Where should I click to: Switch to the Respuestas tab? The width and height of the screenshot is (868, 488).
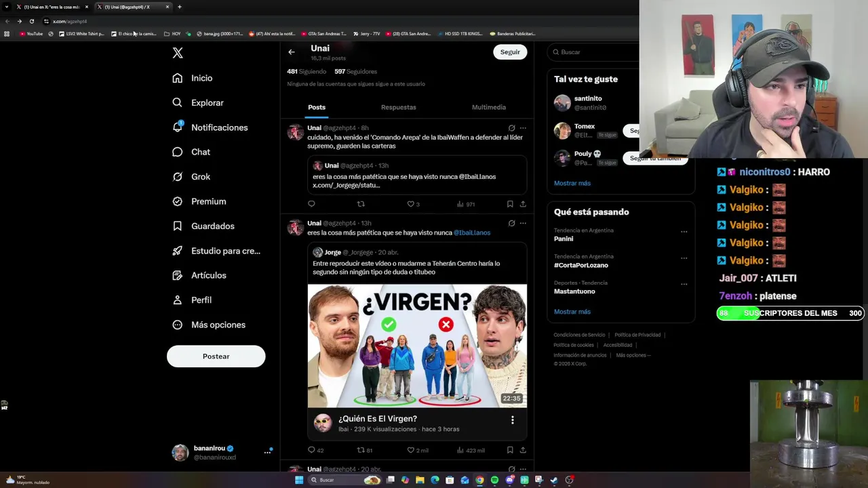coord(399,107)
